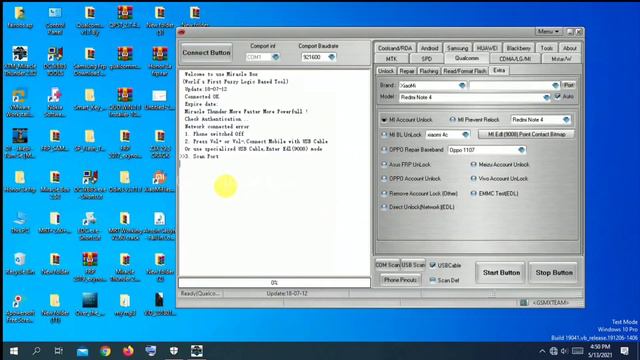Open the Windows Start menu
Image resolution: width=640 pixels, height=360 pixels.
pos(13,351)
